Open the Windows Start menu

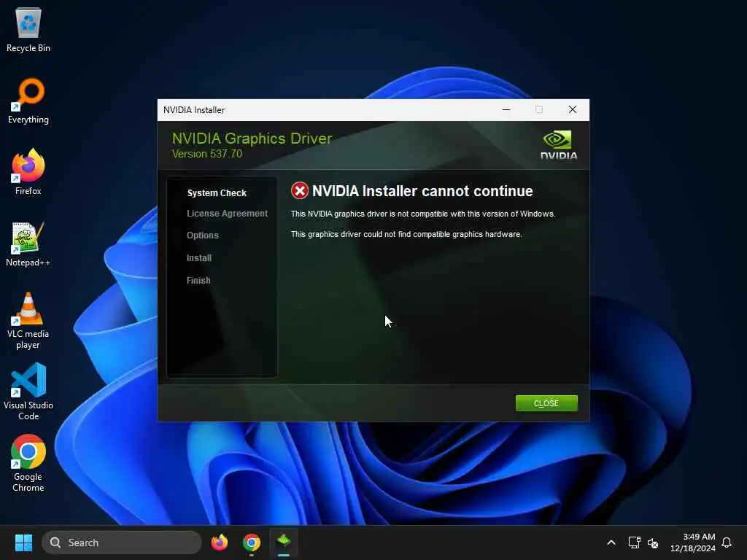23,542
